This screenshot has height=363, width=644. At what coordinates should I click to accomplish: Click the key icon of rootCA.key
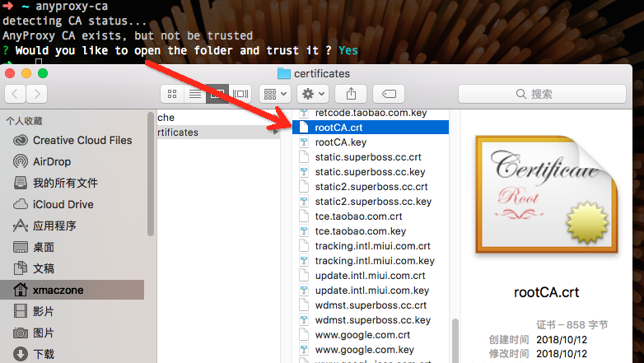click(304, 142)
